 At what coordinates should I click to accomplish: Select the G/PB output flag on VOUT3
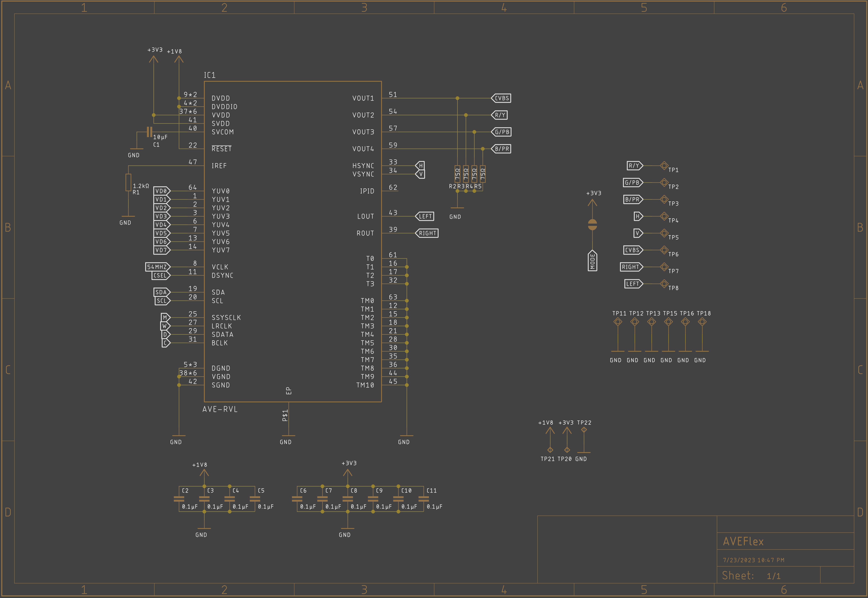[501, 132]
